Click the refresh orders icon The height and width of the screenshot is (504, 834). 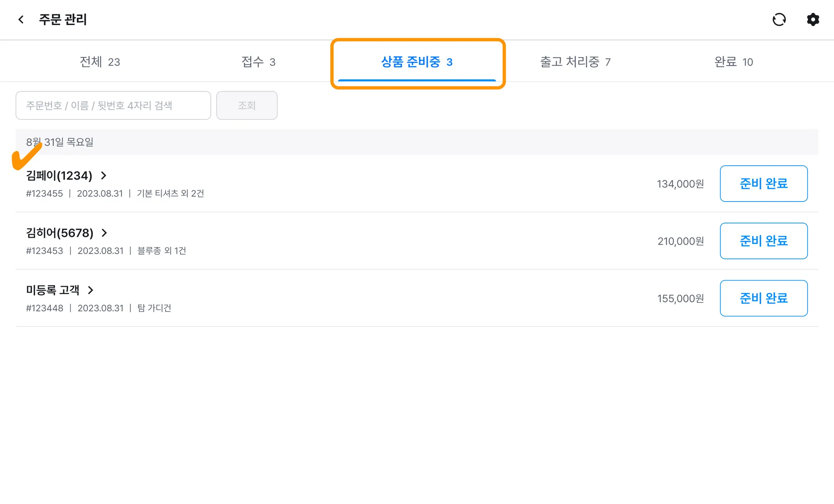pyautogui.click(x=779, y=20)
